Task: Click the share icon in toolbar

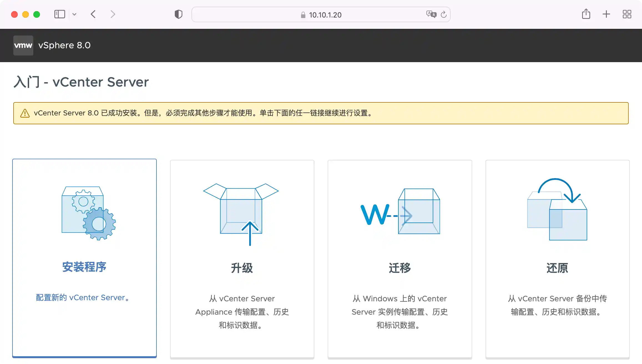Action: click(x=586, y=14)
